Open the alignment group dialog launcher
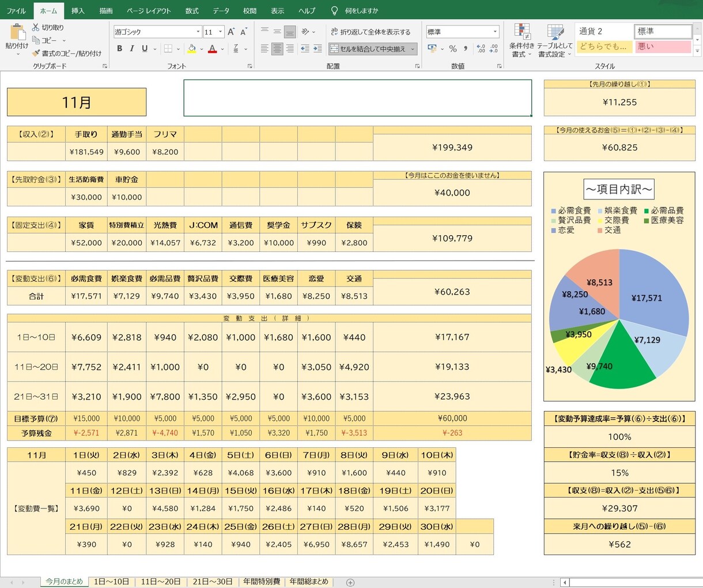Viewport: 703px width, 588px height. 417,66
